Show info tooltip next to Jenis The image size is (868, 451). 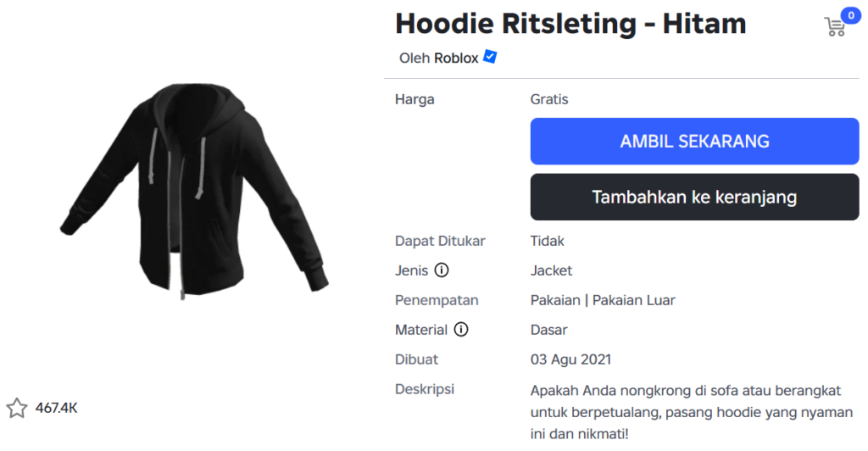[x=441, y=270]
